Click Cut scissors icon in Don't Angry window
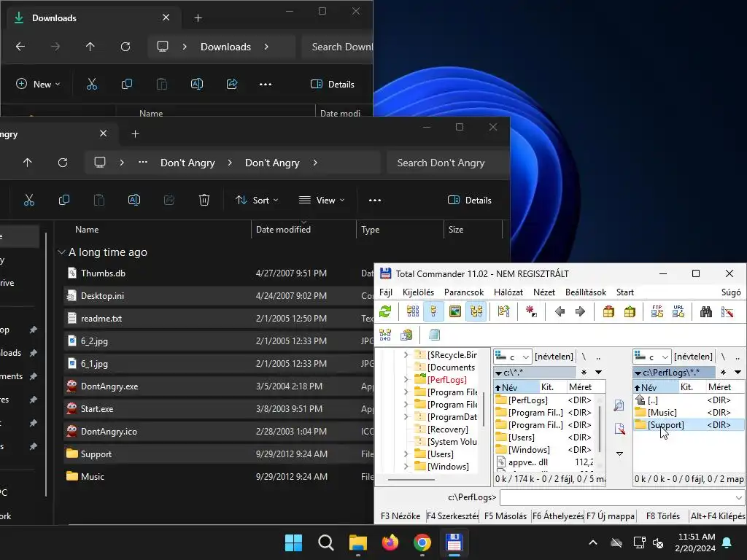The width and height of the screenshot is (747, 560). pyautogui.click(x=29, y=200)
